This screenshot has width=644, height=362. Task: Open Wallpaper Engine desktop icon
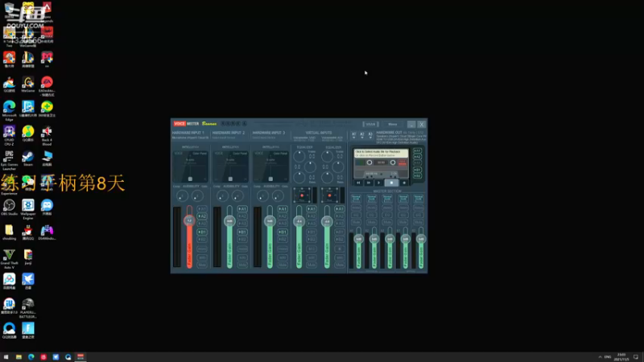click(28, 208)
